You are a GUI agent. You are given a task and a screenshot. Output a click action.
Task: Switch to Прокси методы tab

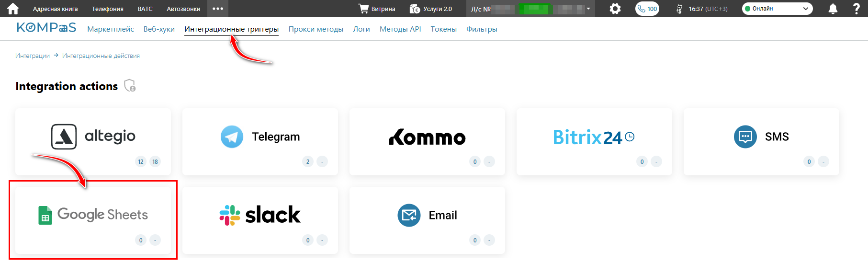point(316,29)
